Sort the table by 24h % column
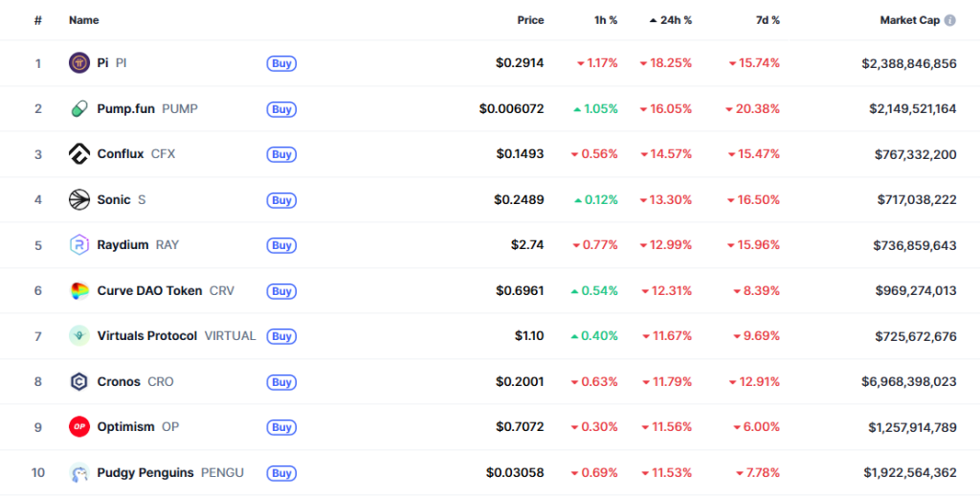 coord(674,20)
